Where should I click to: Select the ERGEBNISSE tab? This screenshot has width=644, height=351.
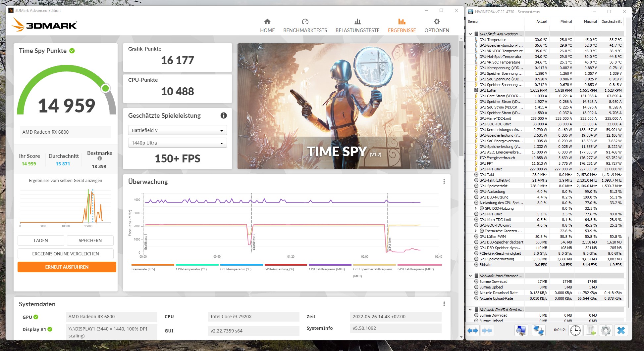[x=402, y=26]
